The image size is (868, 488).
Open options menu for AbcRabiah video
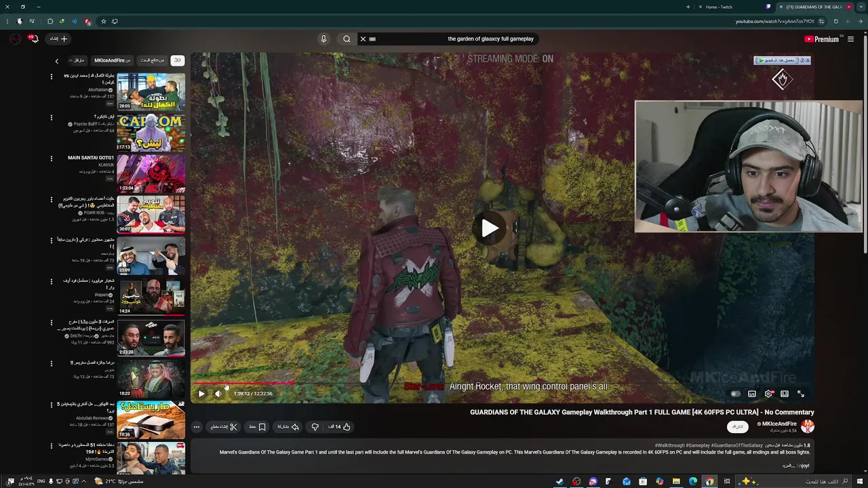(51, 77)
